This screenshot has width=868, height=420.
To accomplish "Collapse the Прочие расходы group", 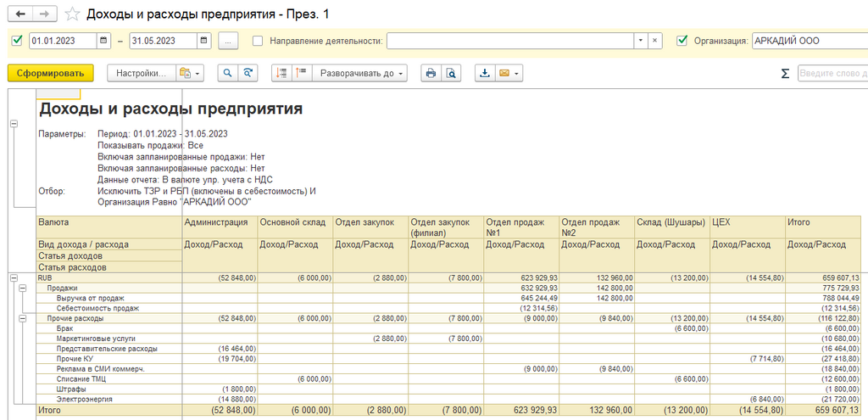I will click(22, 318).
